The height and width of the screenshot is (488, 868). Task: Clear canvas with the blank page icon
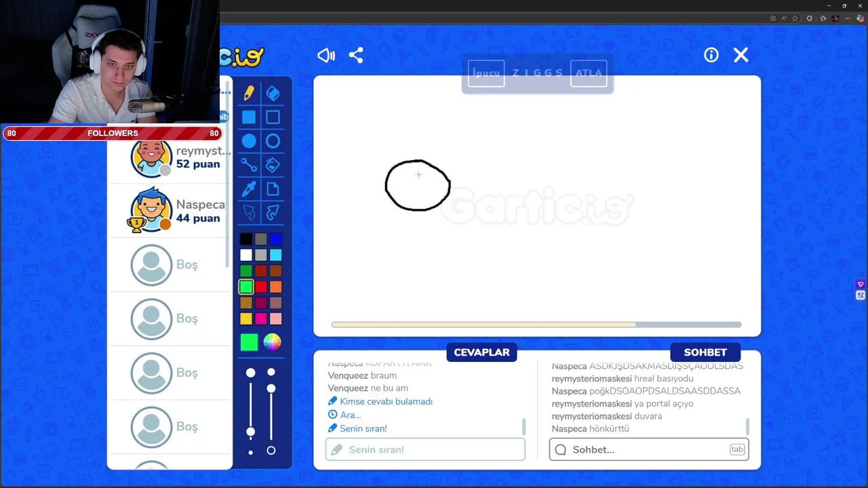[x=273, y=188]
